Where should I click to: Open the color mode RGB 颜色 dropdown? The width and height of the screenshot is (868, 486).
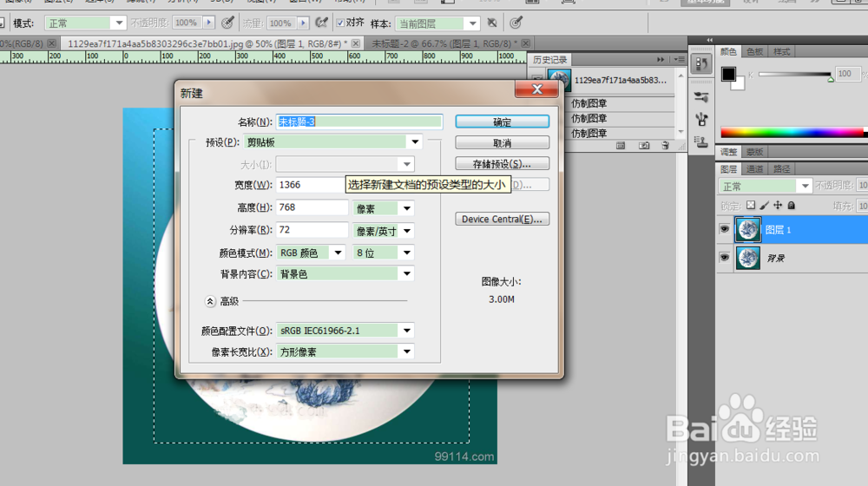click(x=338, y=253)
